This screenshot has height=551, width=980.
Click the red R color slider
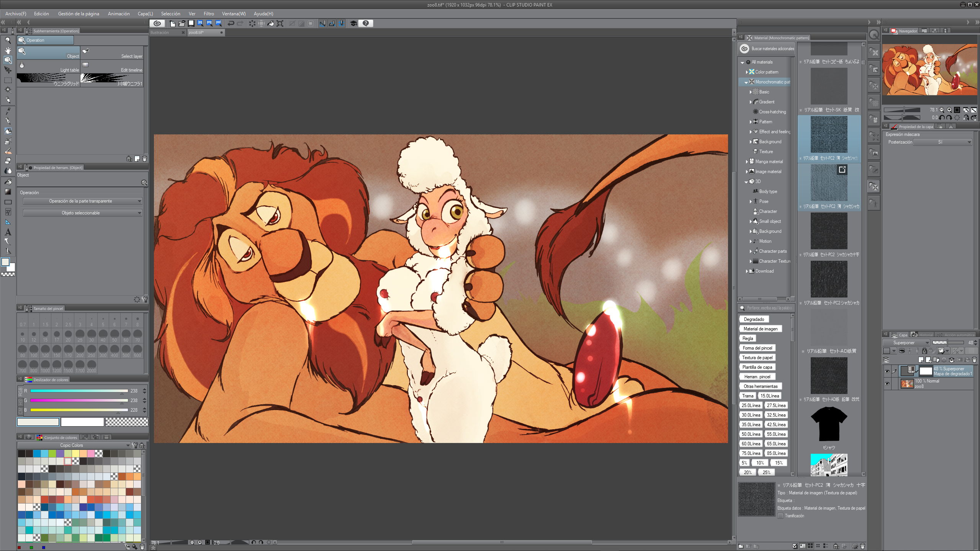click(79, 391)
